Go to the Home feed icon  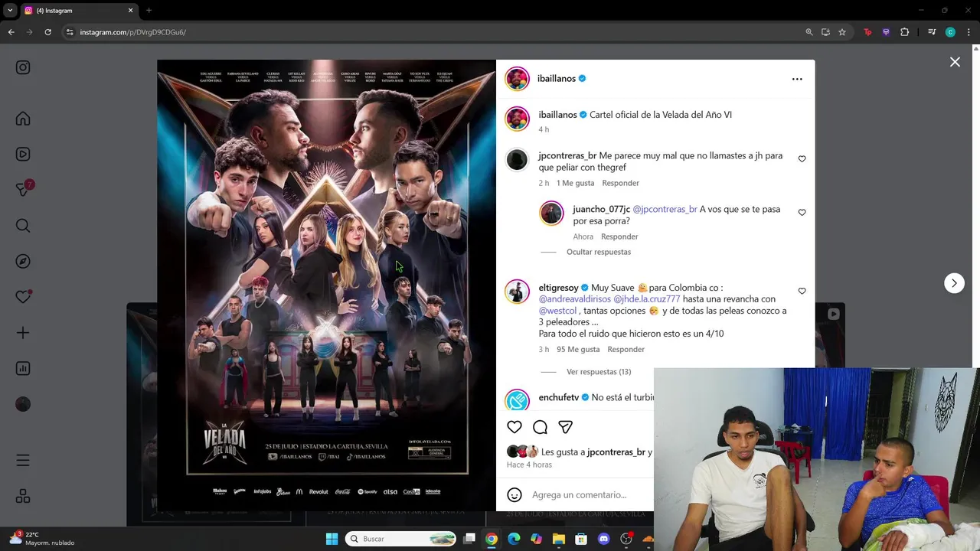[23, 119]
